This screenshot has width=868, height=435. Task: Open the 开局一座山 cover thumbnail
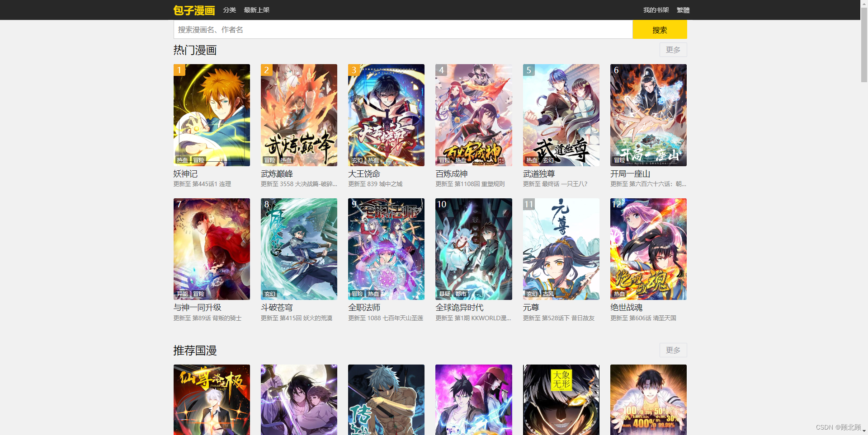click(648, 115)
